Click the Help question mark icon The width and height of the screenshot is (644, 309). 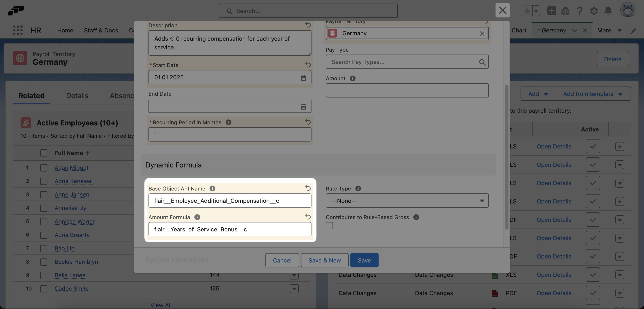pyautogui.click(x=580, y=11)
